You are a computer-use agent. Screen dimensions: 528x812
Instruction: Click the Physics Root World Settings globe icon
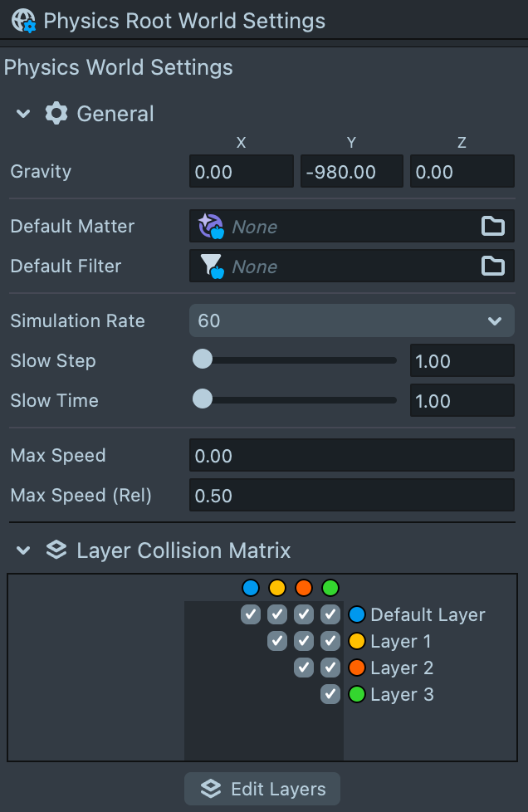pyautogui.click(x=24, y=21)
